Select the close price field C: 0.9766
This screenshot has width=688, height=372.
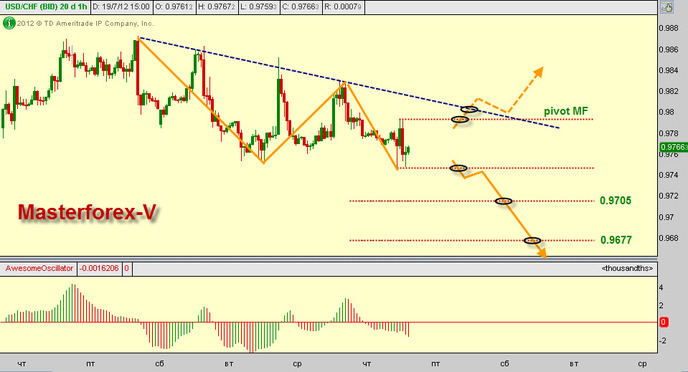click(x=301, y=7)
